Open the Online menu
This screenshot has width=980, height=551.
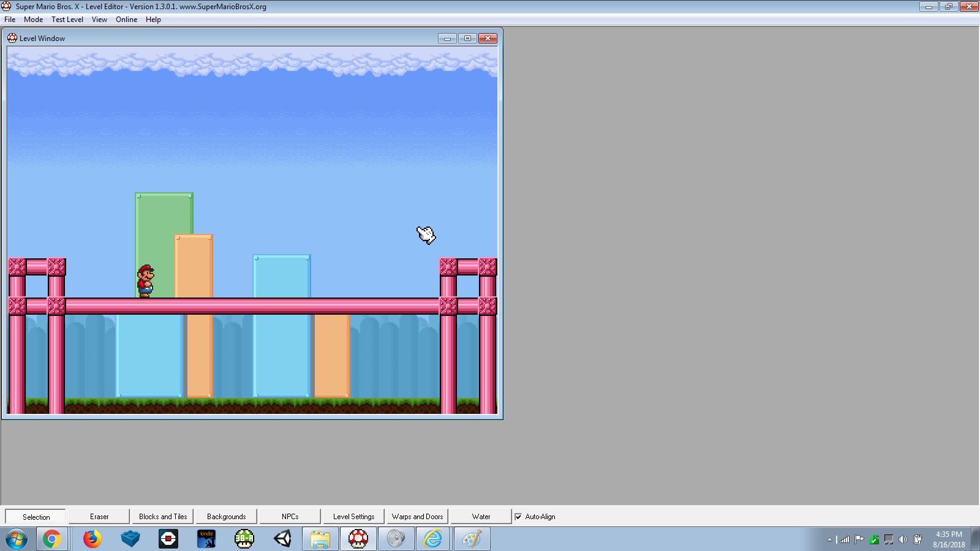(126, 20)
